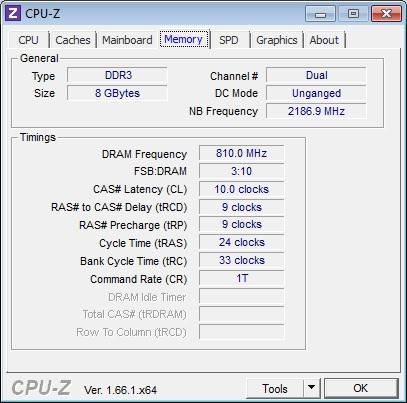The width and height of the screenshot is (407, 403).
Task: Click the 10.0 clocks CAS Latency value
Action: (x=241, y=189)
